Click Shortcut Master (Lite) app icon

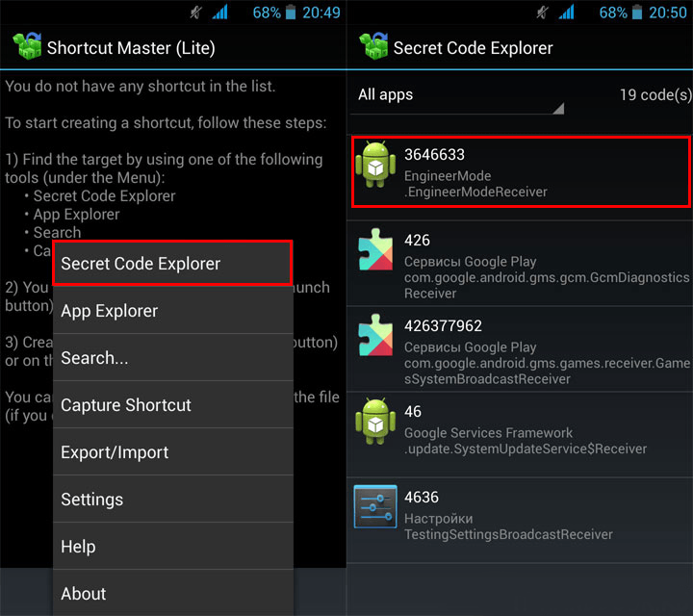[27, 46]
